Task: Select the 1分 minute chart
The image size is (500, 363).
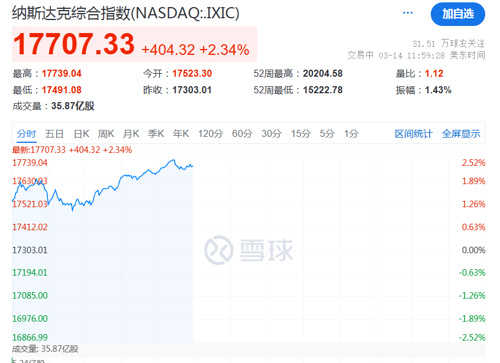Action: click(351, 134)
